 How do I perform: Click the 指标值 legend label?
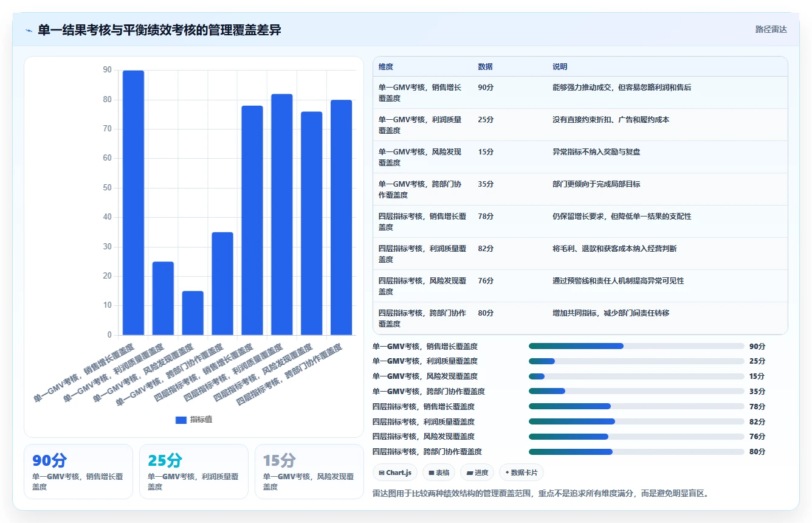click(201, 420)
